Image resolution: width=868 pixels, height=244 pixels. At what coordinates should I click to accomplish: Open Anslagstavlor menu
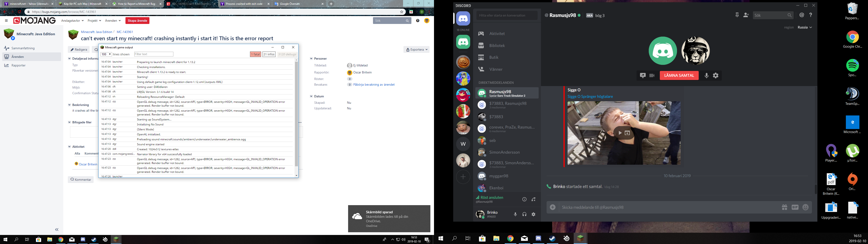coord(72,21)
